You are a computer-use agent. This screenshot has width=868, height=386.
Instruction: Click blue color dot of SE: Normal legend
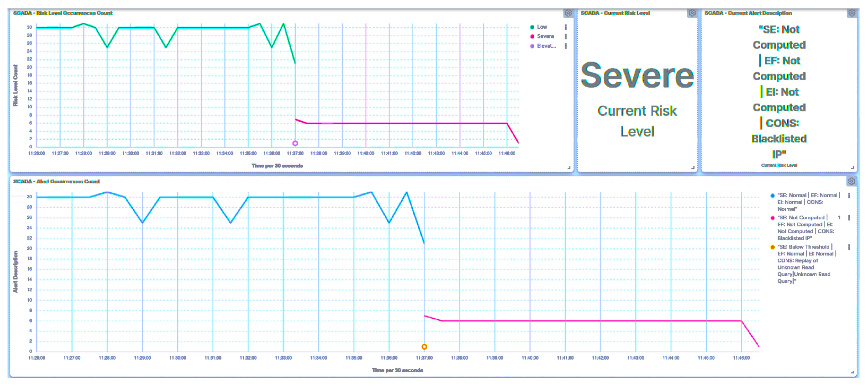[x=772, y=196]
